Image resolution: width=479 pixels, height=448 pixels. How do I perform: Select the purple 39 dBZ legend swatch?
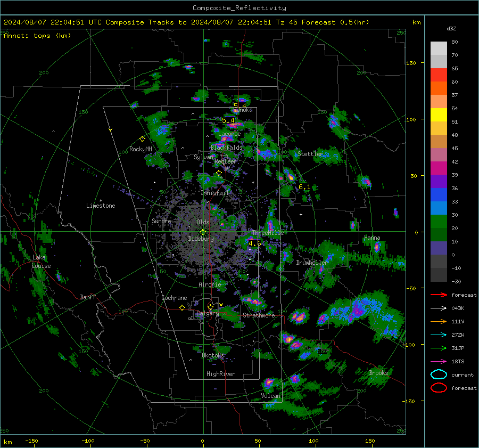[439, 181]
